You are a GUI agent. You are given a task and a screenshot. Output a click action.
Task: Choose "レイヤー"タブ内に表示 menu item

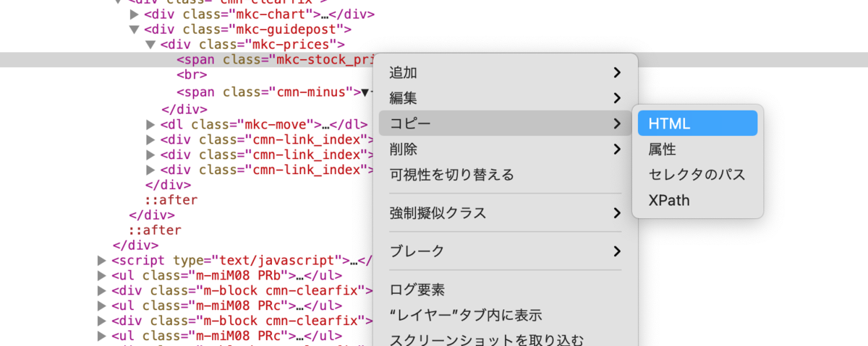(x=505, y=315)
